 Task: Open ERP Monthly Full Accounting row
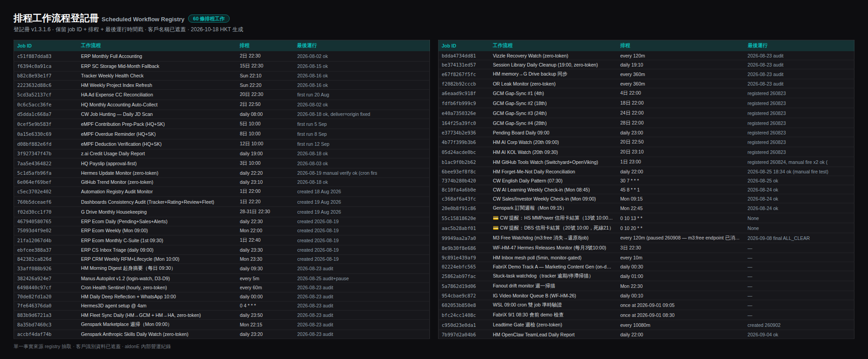[x=222, y=57]
